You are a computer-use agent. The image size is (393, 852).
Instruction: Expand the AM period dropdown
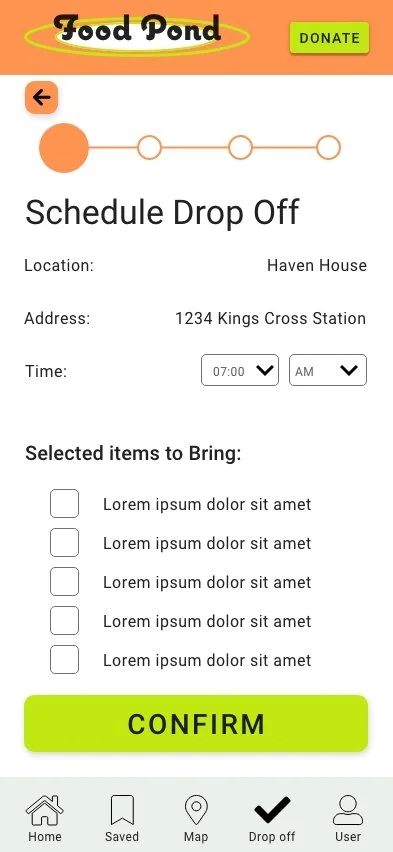point(328,371)
